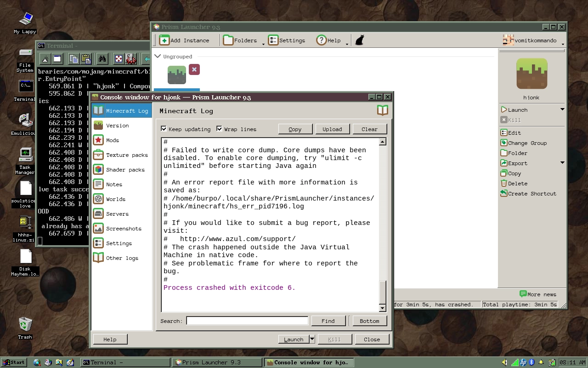This screenshot has height=368, width=588.
Task: Toggle the Keep updating checkbox
Action: tap(164, 129)
